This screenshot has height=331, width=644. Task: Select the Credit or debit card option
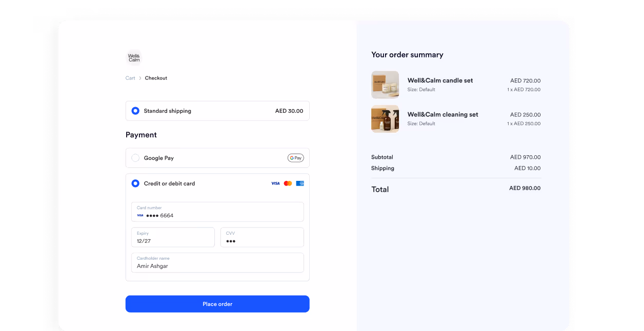click(135, 183)
